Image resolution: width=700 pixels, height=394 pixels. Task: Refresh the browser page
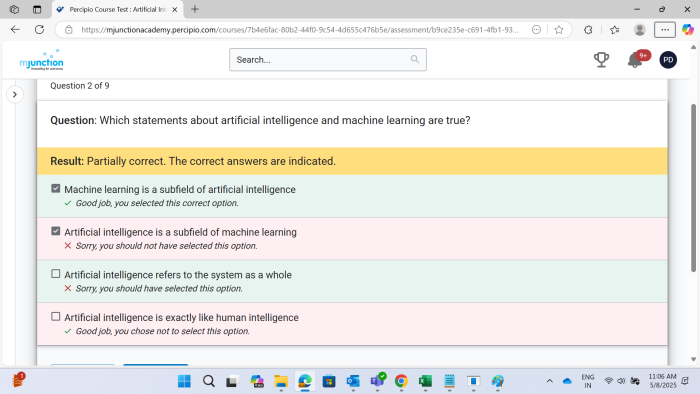39,29
